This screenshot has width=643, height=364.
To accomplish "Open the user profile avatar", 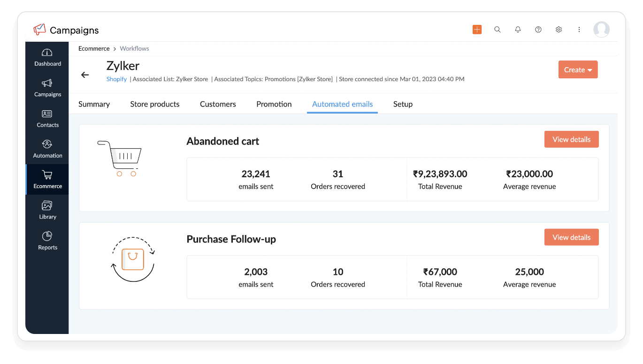I will click(x=601, y=30).
